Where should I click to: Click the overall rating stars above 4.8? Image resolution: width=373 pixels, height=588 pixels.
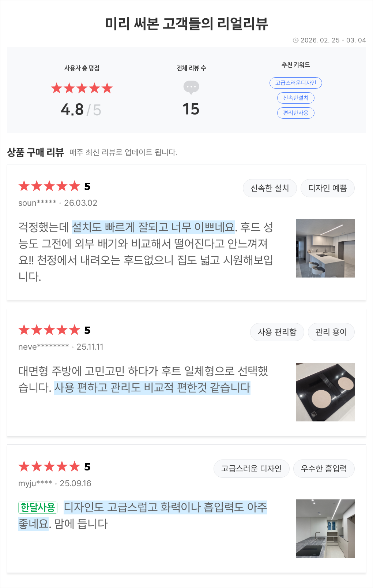tap(82, 88)
